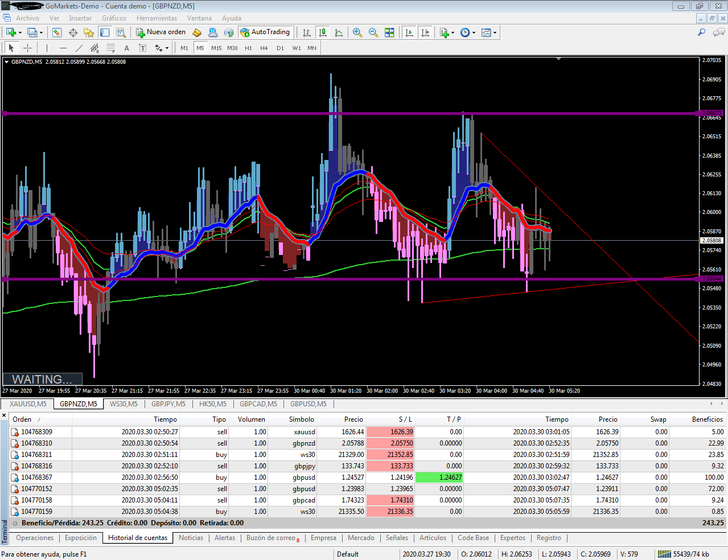The image size is (728, 560).
Task: Click order 104768367 in history
Action: coord(36,477)
